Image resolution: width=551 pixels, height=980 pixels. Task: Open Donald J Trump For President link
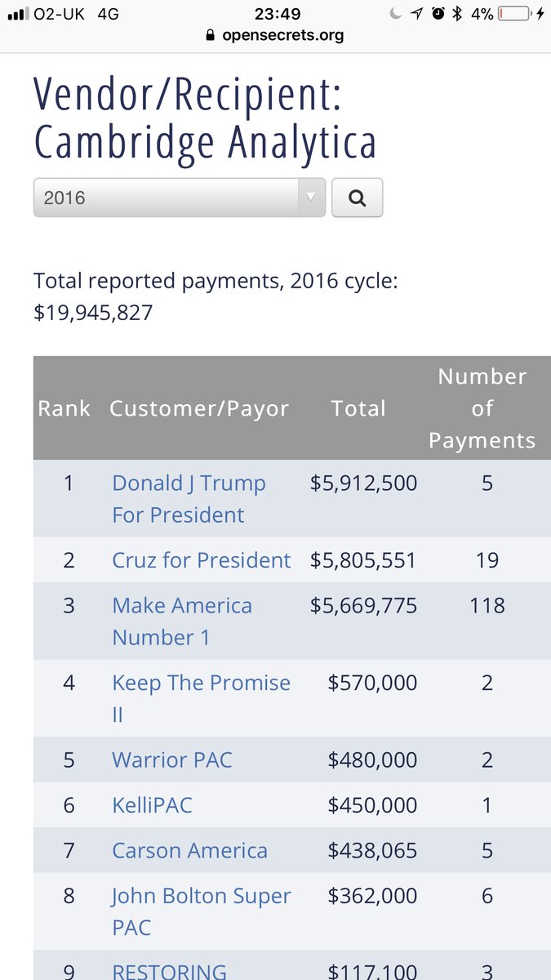[x=189, y=499]
